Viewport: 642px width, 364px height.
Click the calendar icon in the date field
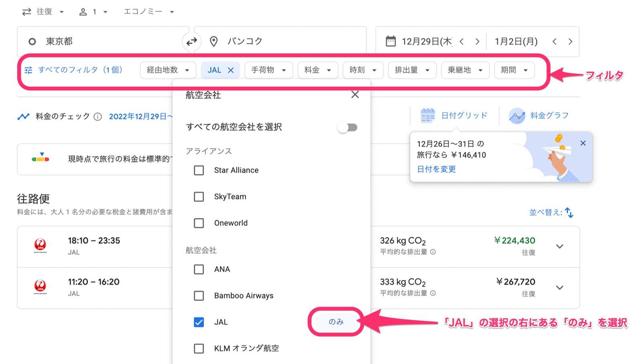[391, 41]
